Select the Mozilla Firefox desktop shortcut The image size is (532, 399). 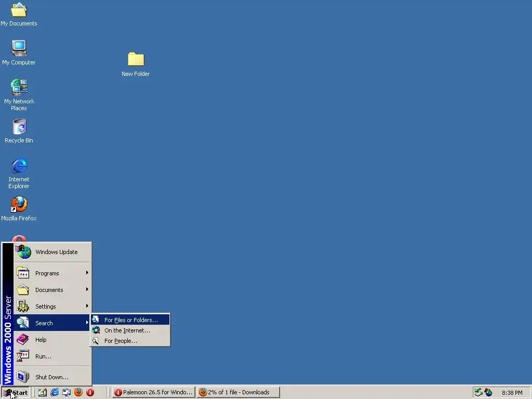coord(19,209)
